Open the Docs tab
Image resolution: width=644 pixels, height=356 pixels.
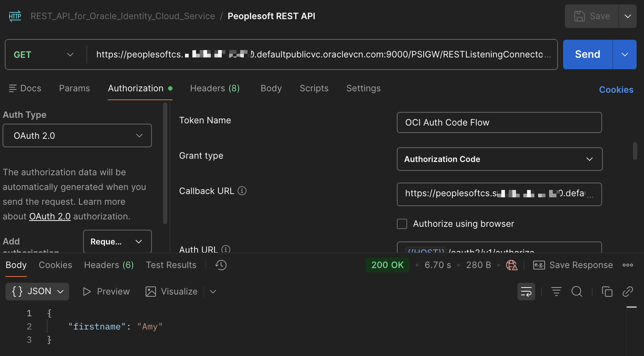[x=25, y=88]
